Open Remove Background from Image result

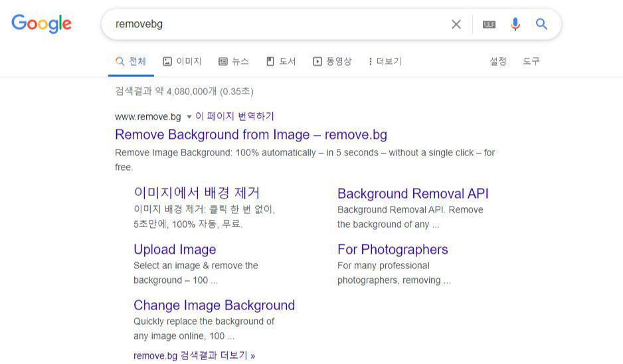click(x=250, y=135)
